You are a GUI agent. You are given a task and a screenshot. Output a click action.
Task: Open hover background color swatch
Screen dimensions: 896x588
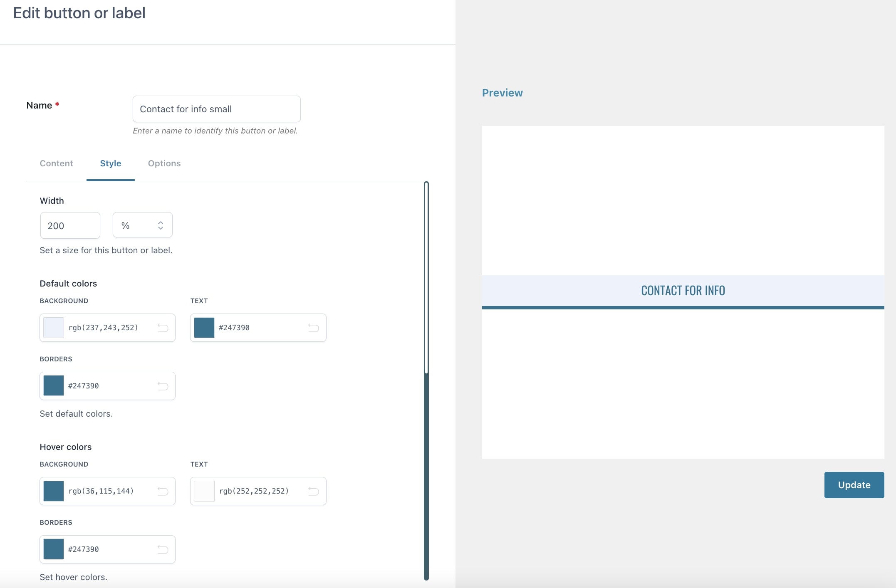[x=54, y=491]
